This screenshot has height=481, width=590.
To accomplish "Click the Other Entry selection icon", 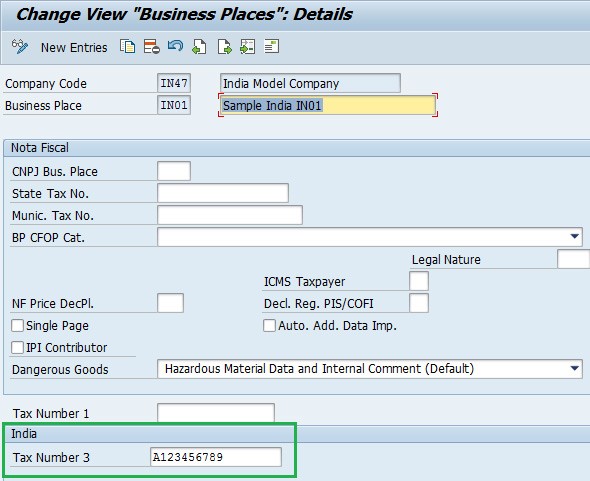I will (x=248, y=47).
